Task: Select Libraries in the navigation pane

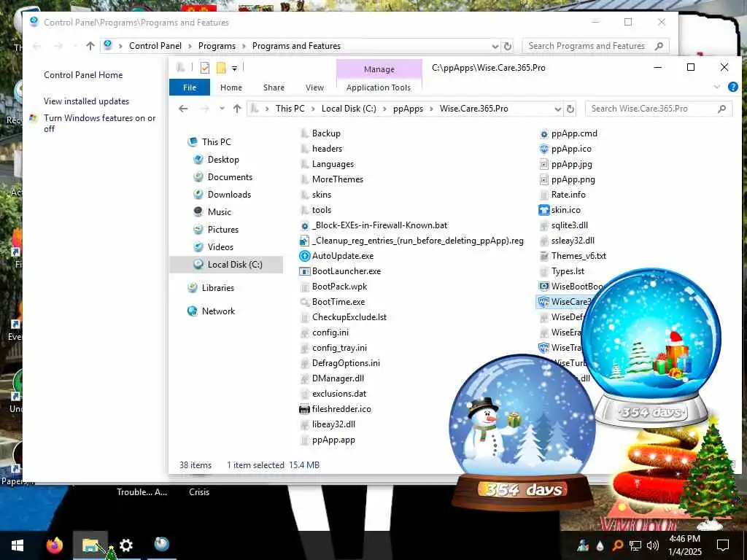Action: (217, 287)
